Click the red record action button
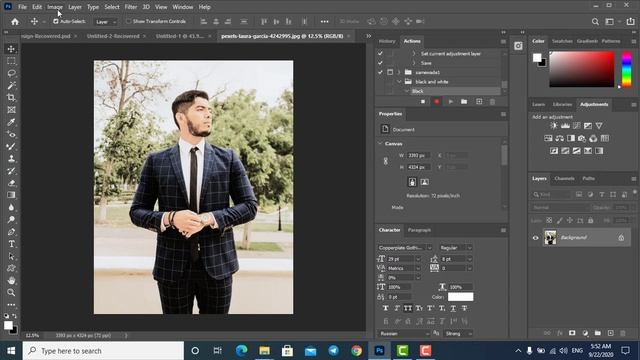 tap(437, 102)
